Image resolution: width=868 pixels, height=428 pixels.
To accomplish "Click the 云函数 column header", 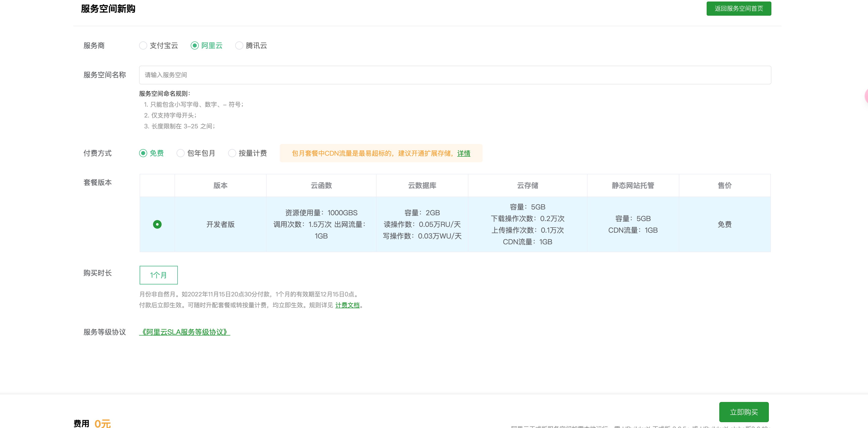I will click(321, 185).
